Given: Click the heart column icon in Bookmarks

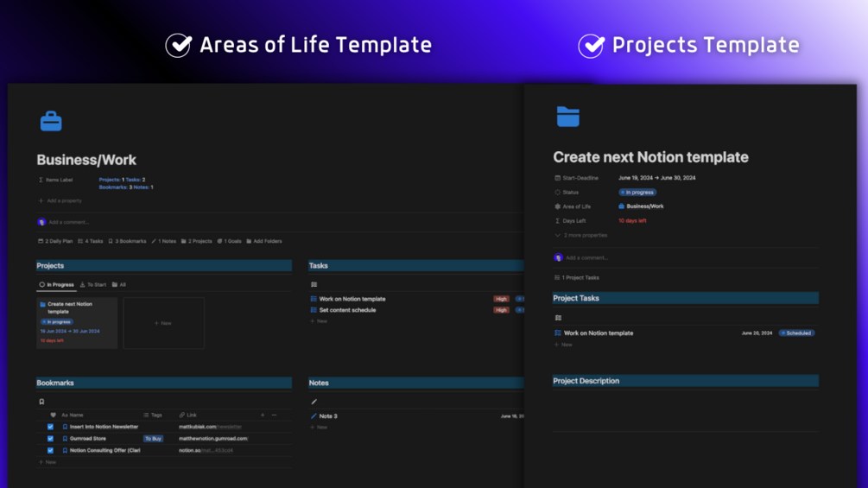Looking at the screenshot, I should (x=54, y=415).
